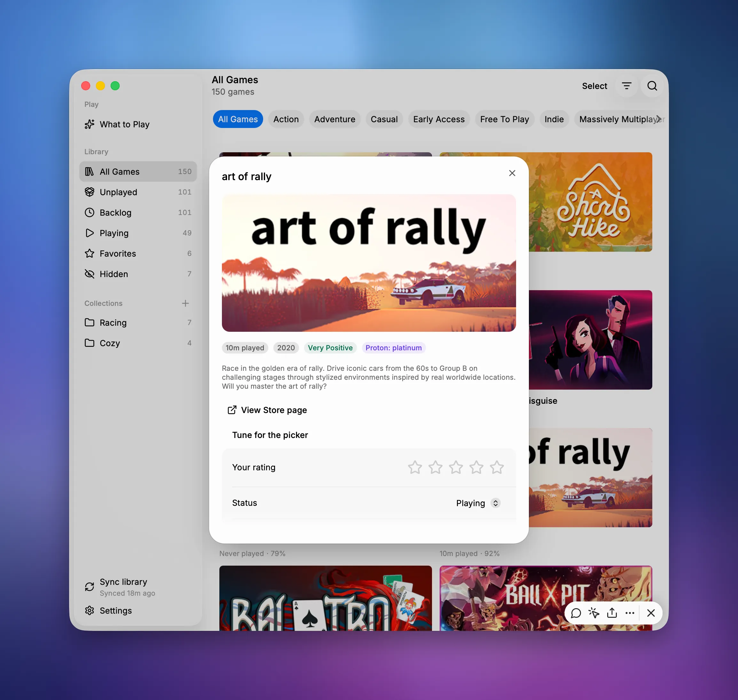Open the What to Play label
The width and height of the screenshot is (738, 700).
coord(125,124)
